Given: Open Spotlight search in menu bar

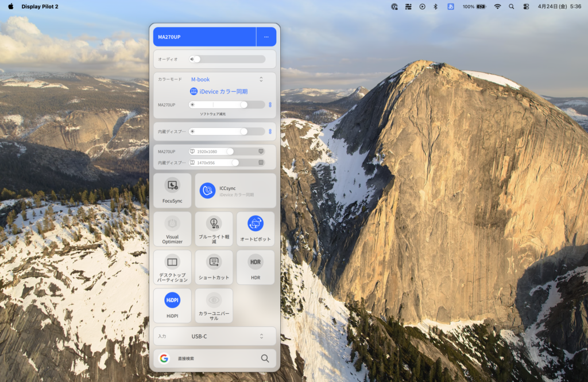Looking at the screenshot, I should tap(512, 6).
